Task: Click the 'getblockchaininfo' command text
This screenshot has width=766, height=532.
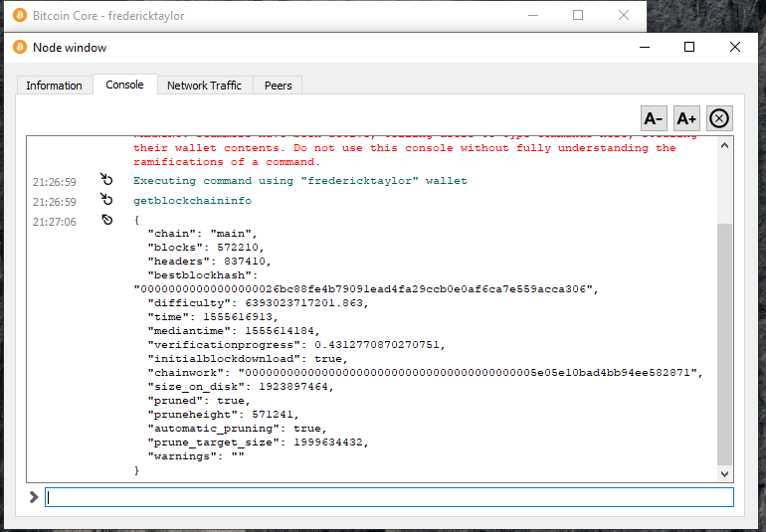Action: pyautogui.click(x=192, y=201)
